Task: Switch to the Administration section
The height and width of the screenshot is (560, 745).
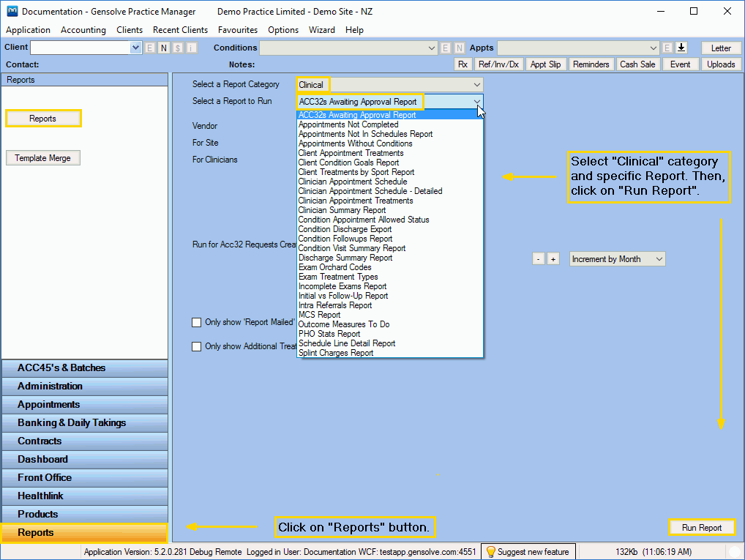Action: [x=85, y=387]
